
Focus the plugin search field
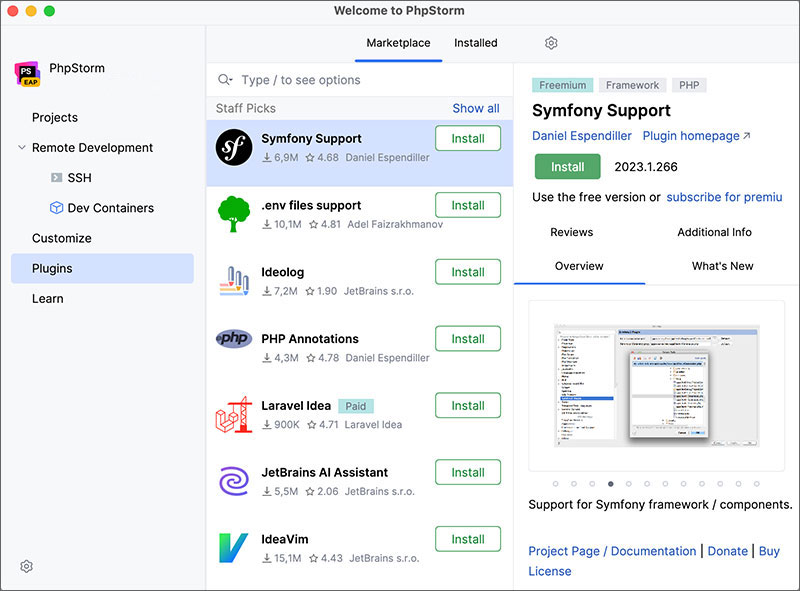[360, 80]
